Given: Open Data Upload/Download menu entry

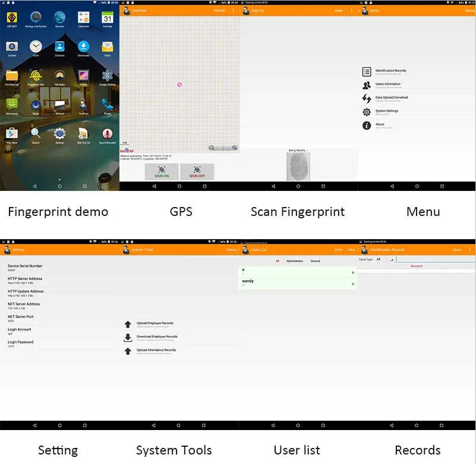Looking at the screenshot, I should [x=392, y=99].
